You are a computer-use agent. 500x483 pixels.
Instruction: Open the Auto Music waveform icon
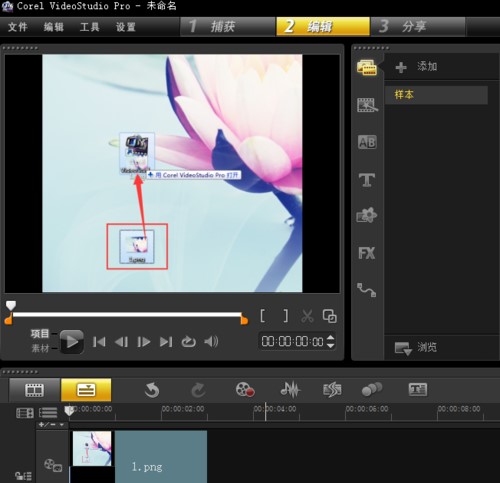point(290,389)
